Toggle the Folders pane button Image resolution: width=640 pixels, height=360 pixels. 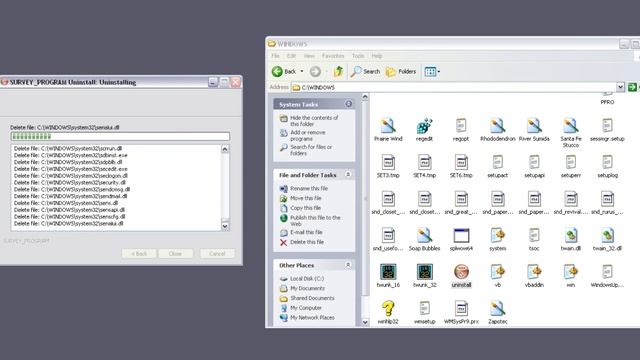coord(401,71)
